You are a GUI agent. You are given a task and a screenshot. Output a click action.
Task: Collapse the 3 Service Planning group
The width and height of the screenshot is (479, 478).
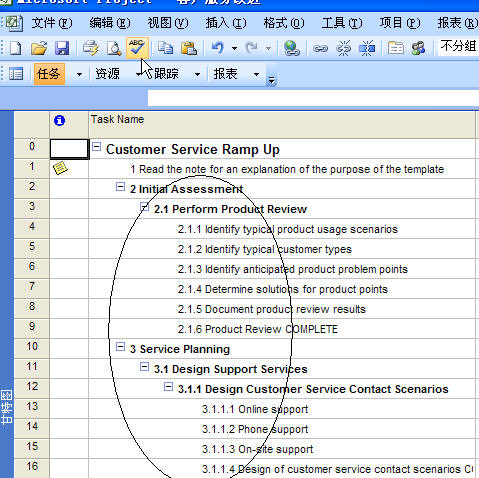pos(120,347)
